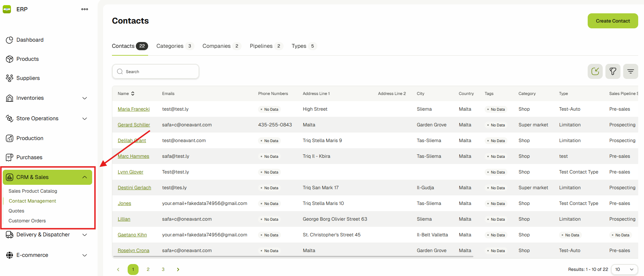Click the export icon button above table
The width and height of the screenshot is (644, 276).
pyautogui.click(x=595, y=71)
